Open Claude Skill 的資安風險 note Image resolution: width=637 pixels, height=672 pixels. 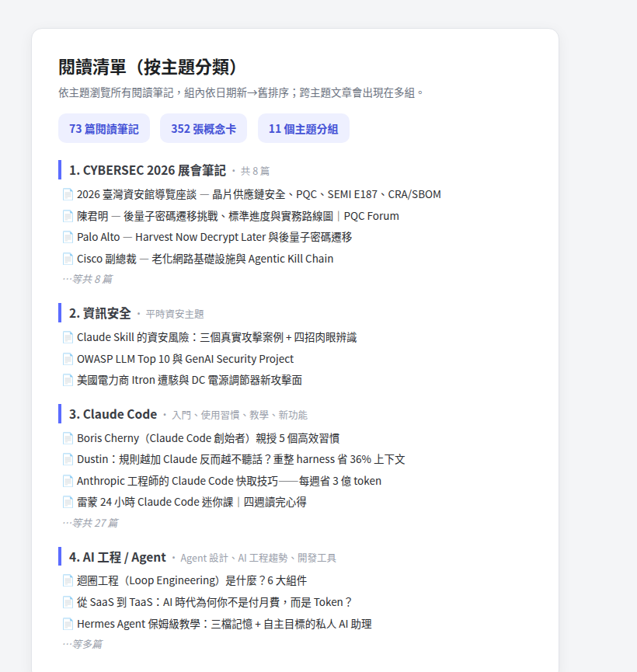[x=217, y=337]
